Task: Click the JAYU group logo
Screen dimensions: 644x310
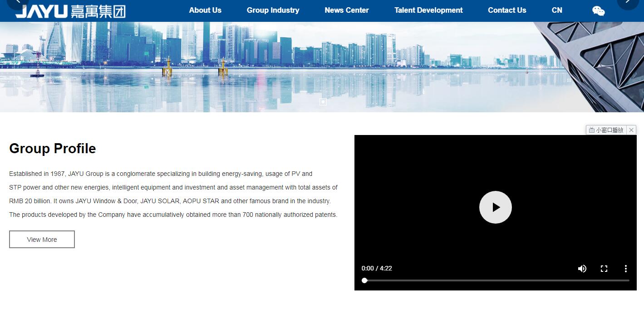Action: 70,10
